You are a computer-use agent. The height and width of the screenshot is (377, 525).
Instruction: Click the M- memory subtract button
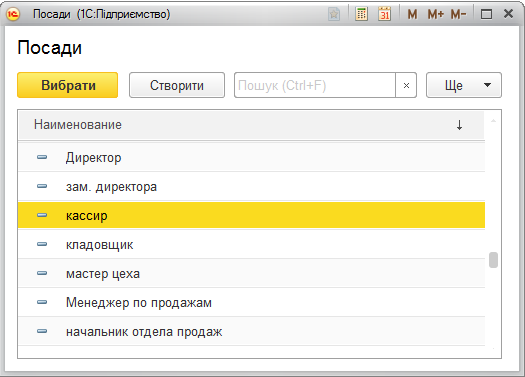point(458,14)
